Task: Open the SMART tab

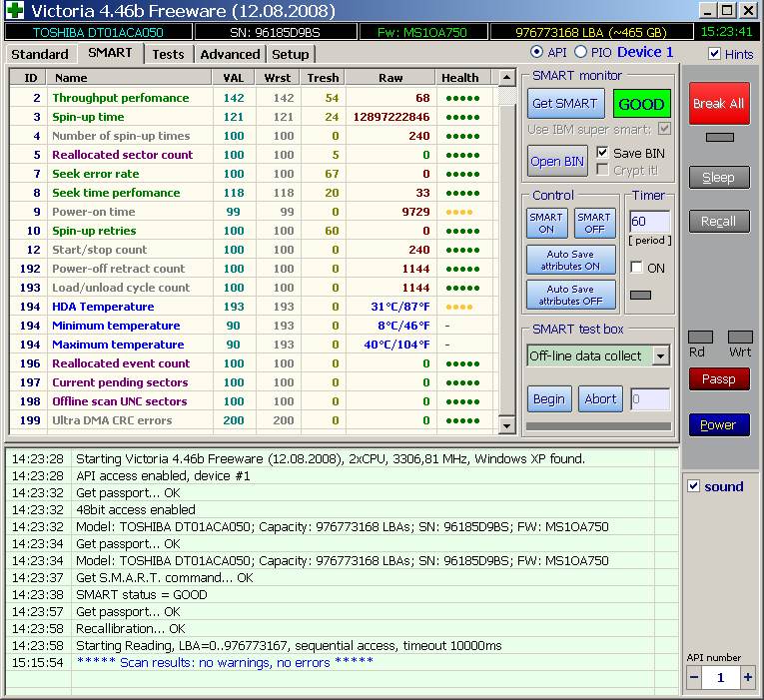Action: click(110, 53)
